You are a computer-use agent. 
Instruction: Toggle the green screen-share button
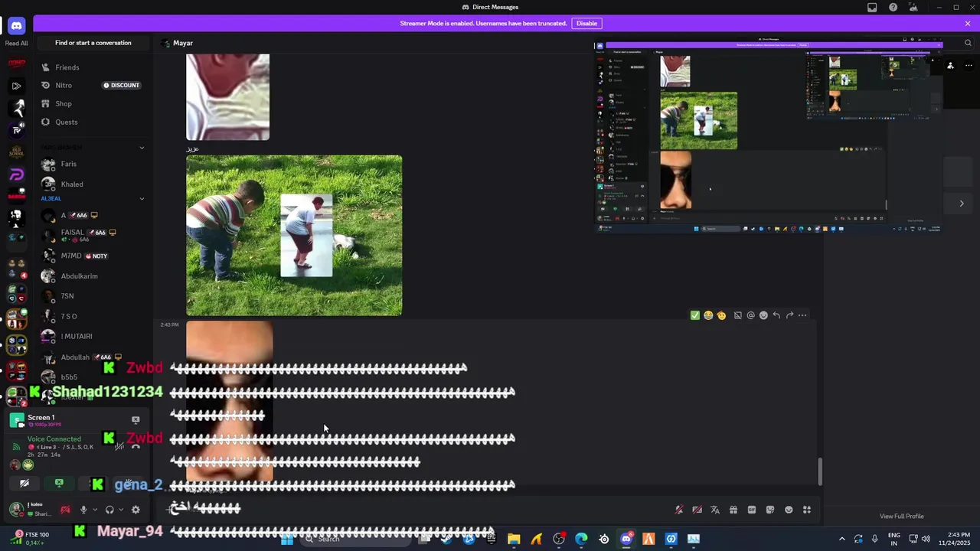click(59, 483)
